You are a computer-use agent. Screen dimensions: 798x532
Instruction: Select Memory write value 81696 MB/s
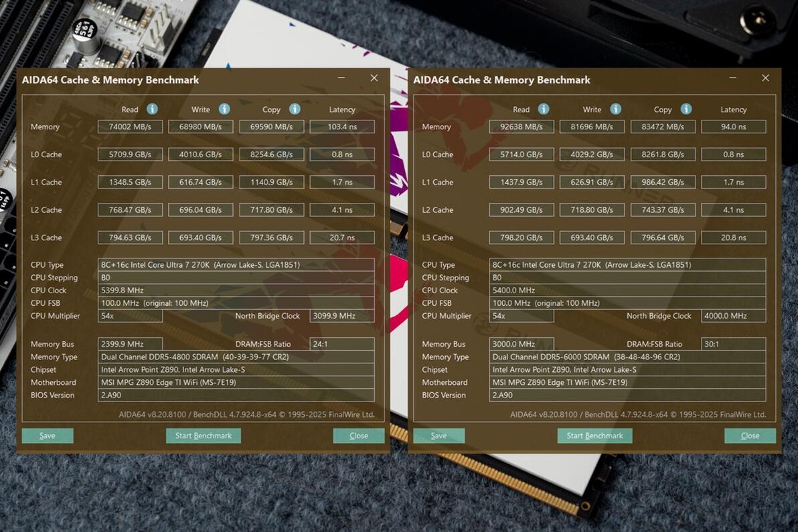(x=592, y=126)
